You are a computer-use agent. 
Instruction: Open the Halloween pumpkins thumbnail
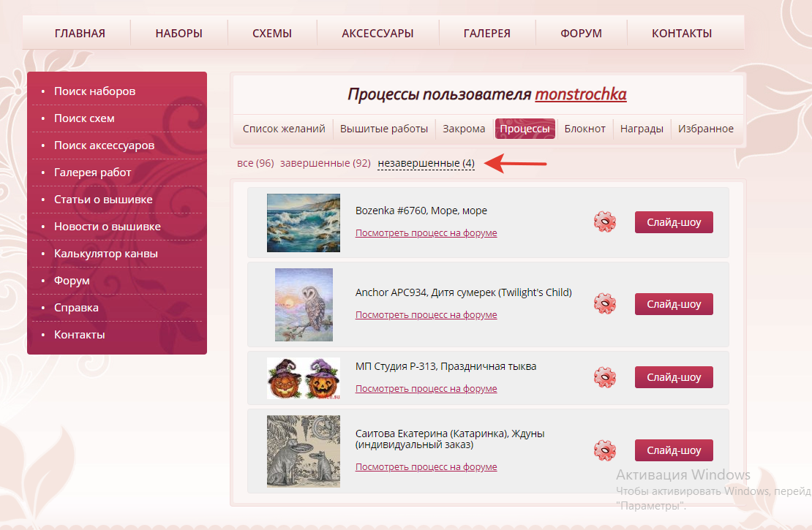(304, 377)
